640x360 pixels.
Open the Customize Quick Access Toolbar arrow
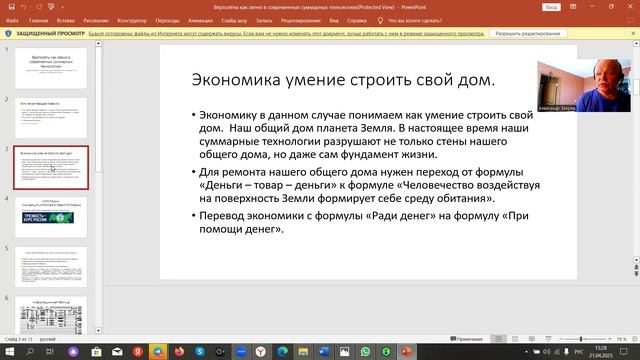click(x=62, y=7)
